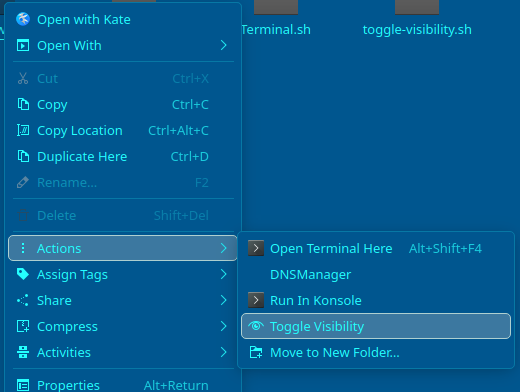Screen dimensions: 520x392
Task: Click the Duplicate Here icon
Action: [x=23, y=156]
